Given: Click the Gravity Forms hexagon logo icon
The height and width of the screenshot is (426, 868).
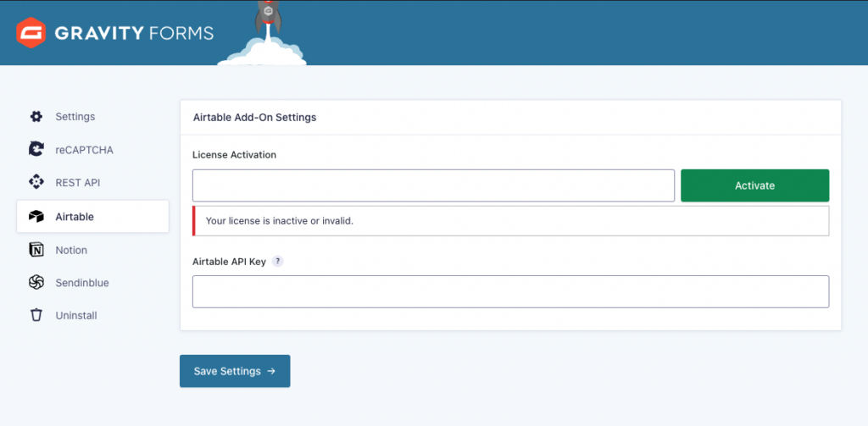Looking at the screenshot, I should (x=32, y=33).
